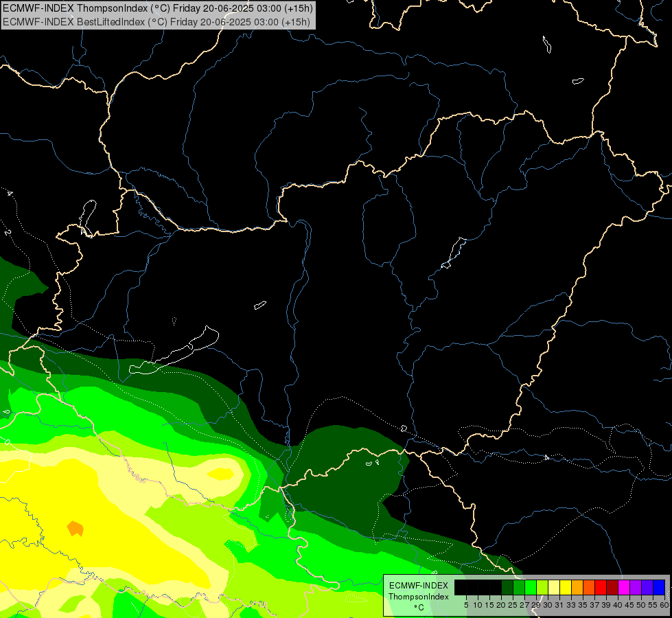The width and height of the screenshot is (672, 618).
Task: Click the orange-red 35–37 legend swatch
Action: 589,587
